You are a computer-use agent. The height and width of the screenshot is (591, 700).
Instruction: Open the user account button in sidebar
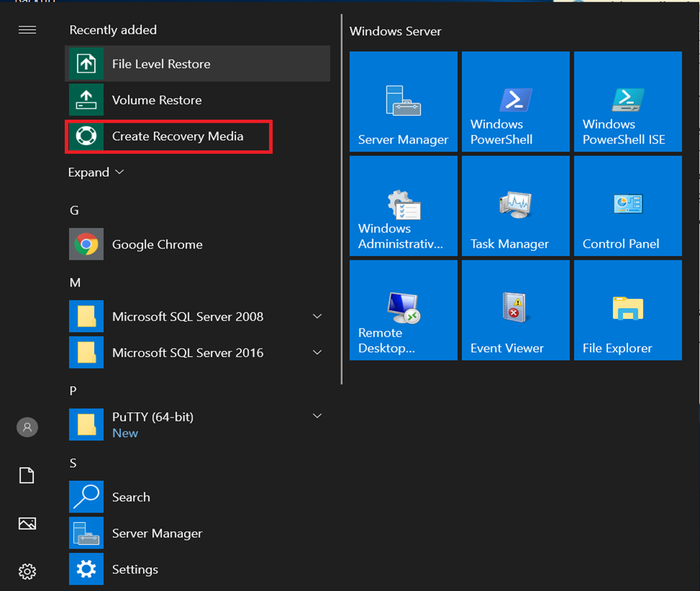(27, 427)
